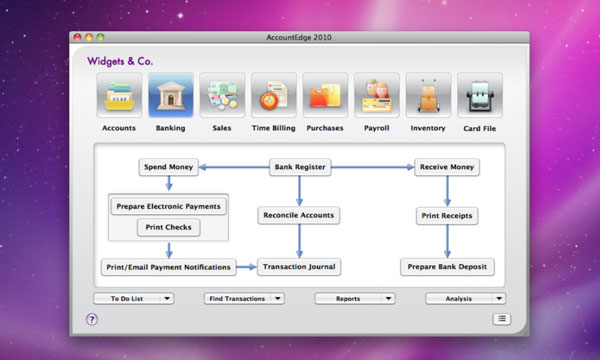Open Prepare Electronic Payments

[x=169, y=207]
